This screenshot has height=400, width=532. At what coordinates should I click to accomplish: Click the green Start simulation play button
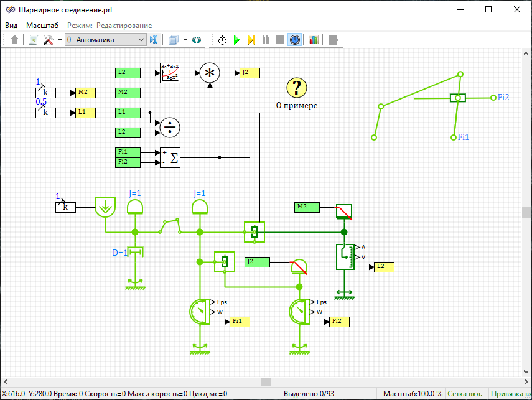coord(236,40)
